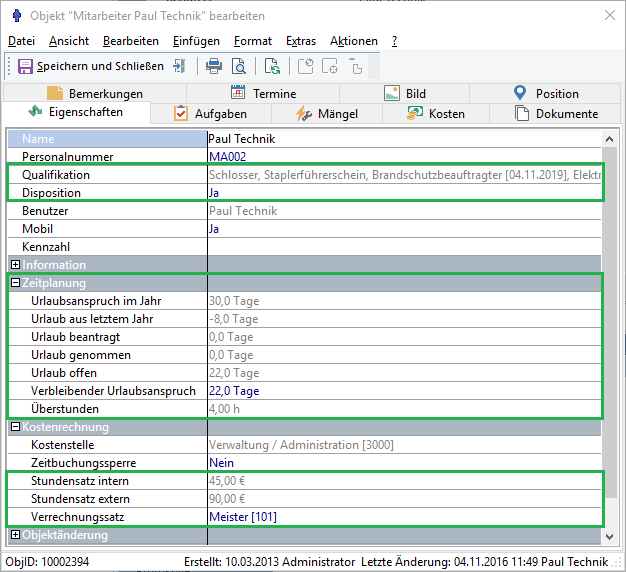Viewport: 626px width, 572px height.
Task: Click Speichern und Schließen save icon
Action: tap(25, 66)
